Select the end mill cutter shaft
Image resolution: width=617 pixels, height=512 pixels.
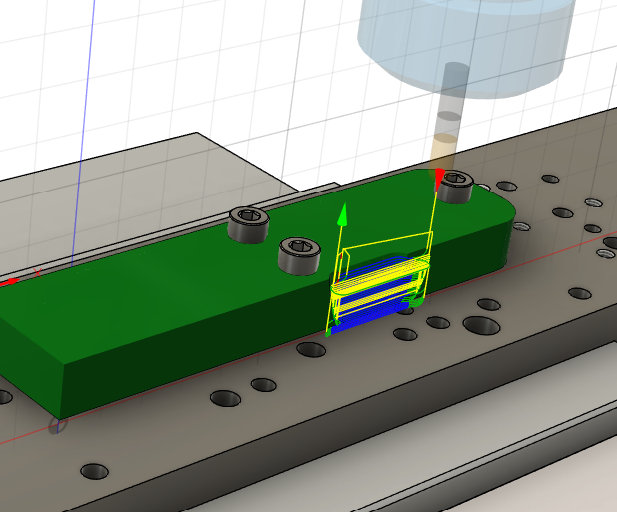click(449, 118)
